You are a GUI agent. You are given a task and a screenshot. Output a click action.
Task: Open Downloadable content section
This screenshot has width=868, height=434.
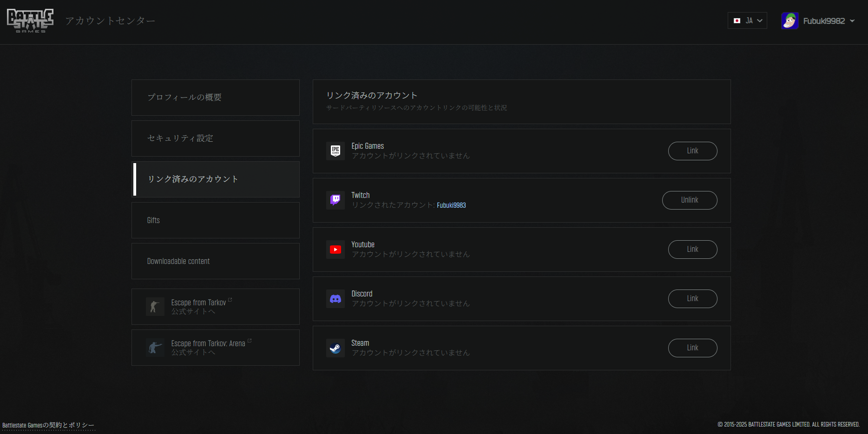[216, 261]
